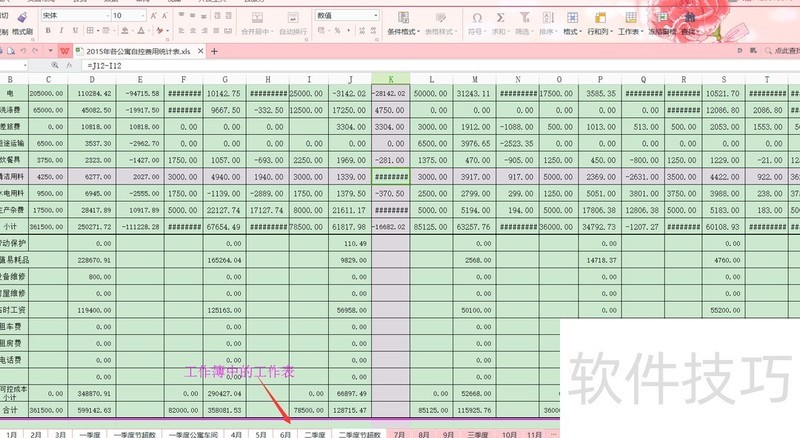Screen dimensions: 800x438
Task: Apply the font color A swatch
Action: tap(141, 31)
